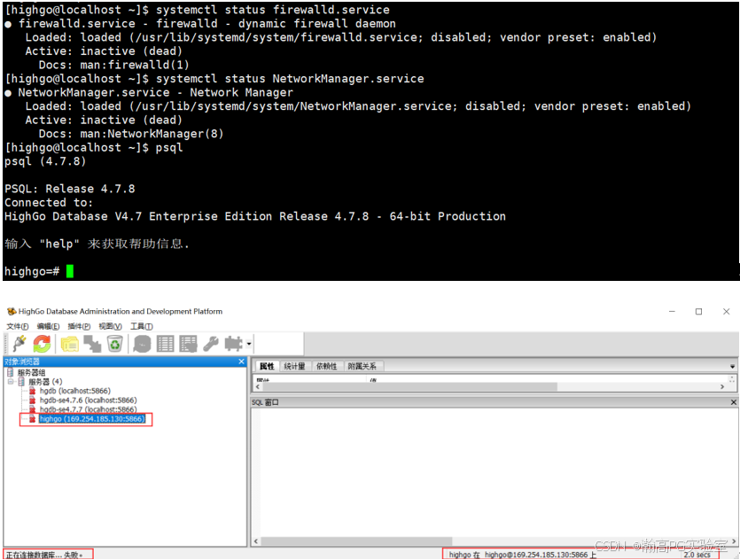This screenshot has width=740, height=560.
Task: Click the terminal highgo=# prompt cursor
Action: (x=70, y=271)
